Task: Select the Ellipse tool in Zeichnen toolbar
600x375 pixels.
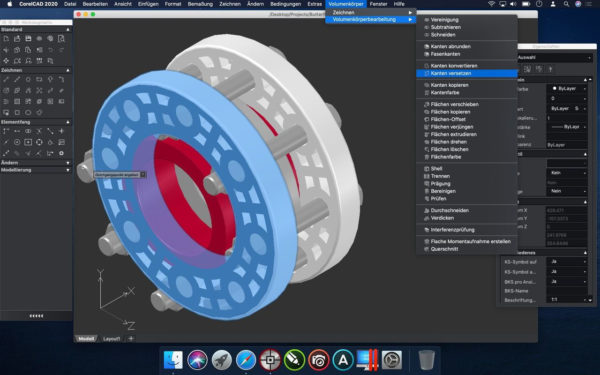Action: coord(28,112)
